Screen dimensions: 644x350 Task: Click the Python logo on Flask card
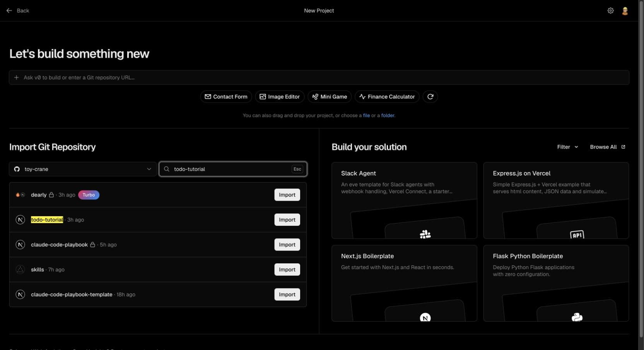[577, 317]
